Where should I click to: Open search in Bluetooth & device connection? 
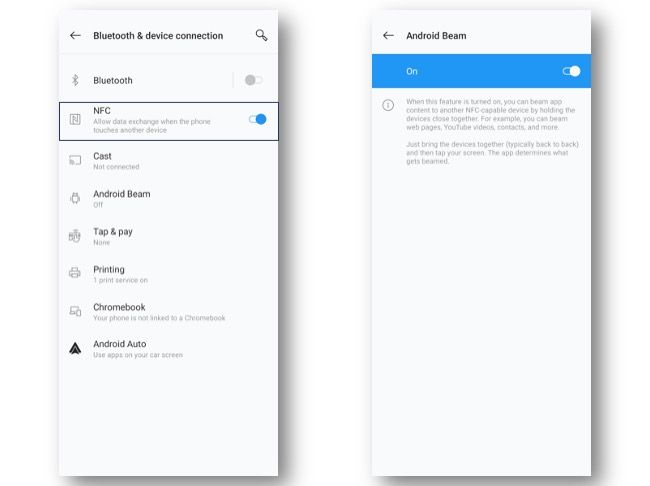261,35
